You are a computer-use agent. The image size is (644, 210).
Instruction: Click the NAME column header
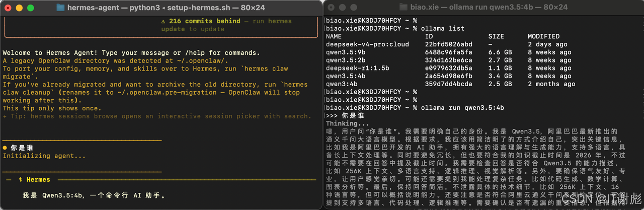click(x=334, y=36)
